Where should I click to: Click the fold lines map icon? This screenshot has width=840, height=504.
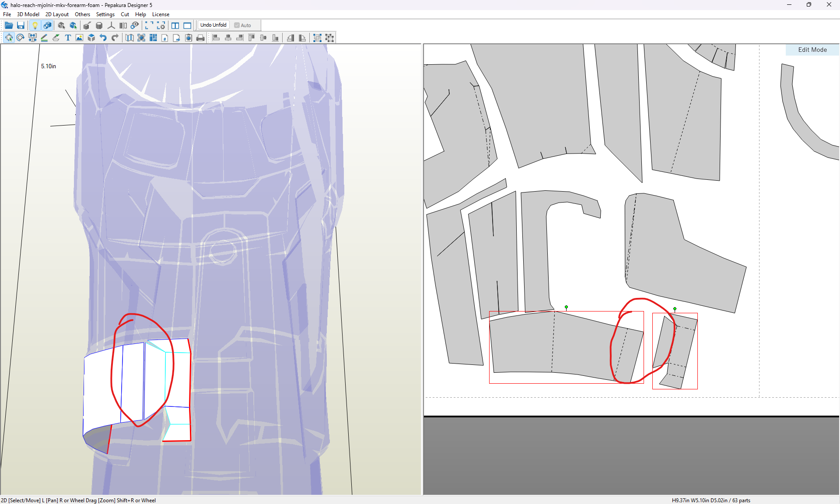[129, 38]
